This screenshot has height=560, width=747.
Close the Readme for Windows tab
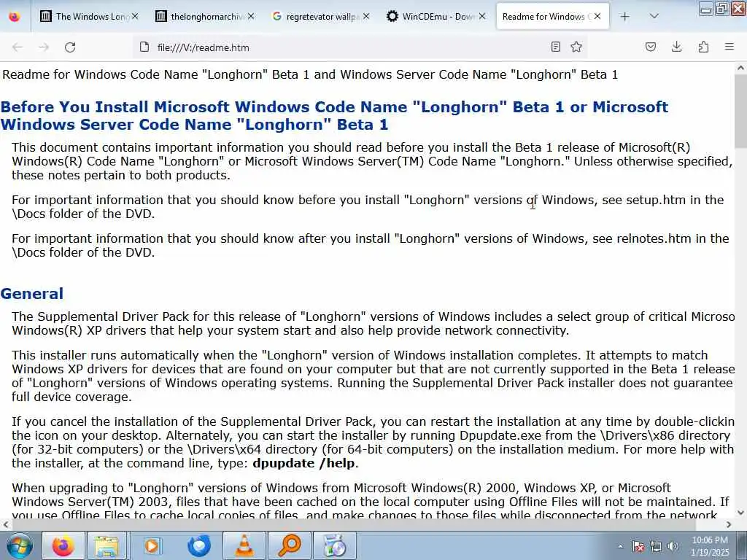tap(597, 16)
